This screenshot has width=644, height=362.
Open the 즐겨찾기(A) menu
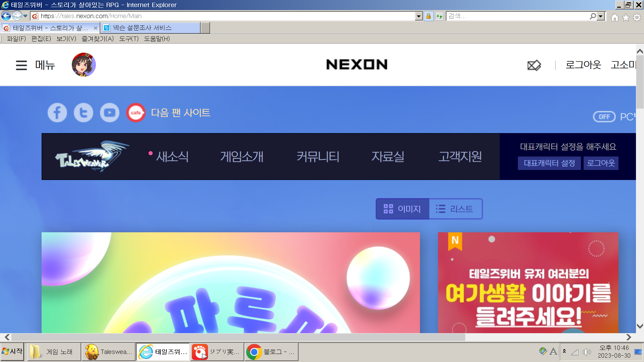[x=98, y=39]
